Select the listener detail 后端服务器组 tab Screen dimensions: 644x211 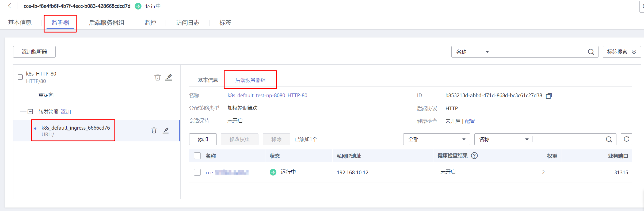tap(250, 80)
